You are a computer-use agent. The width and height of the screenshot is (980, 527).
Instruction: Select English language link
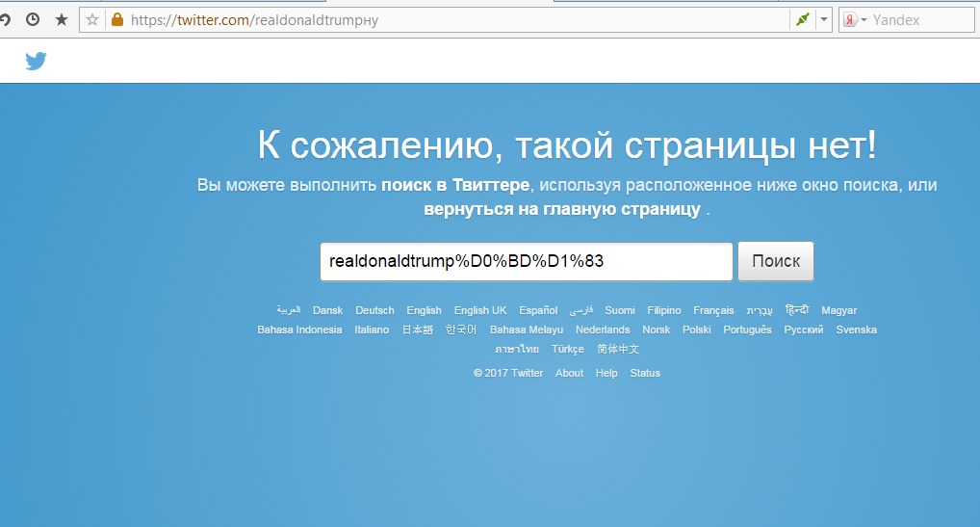(424, 310)
